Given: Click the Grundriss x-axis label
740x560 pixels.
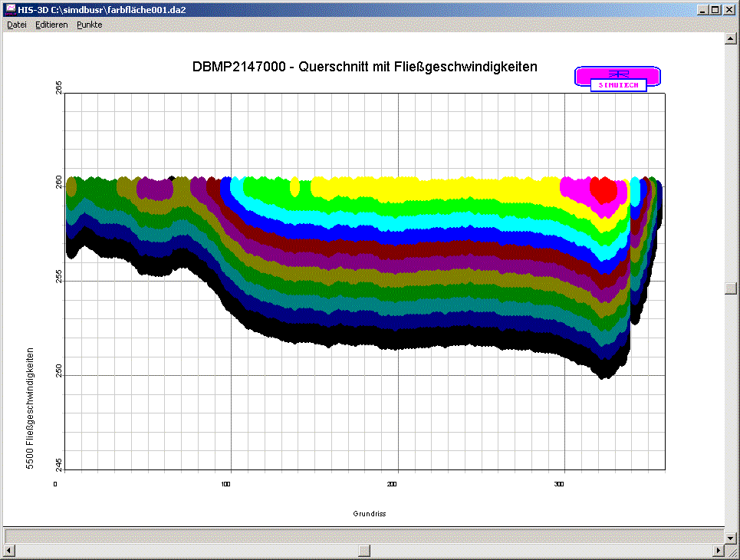Looking at the screenshot, I should (x=370, y=514).
